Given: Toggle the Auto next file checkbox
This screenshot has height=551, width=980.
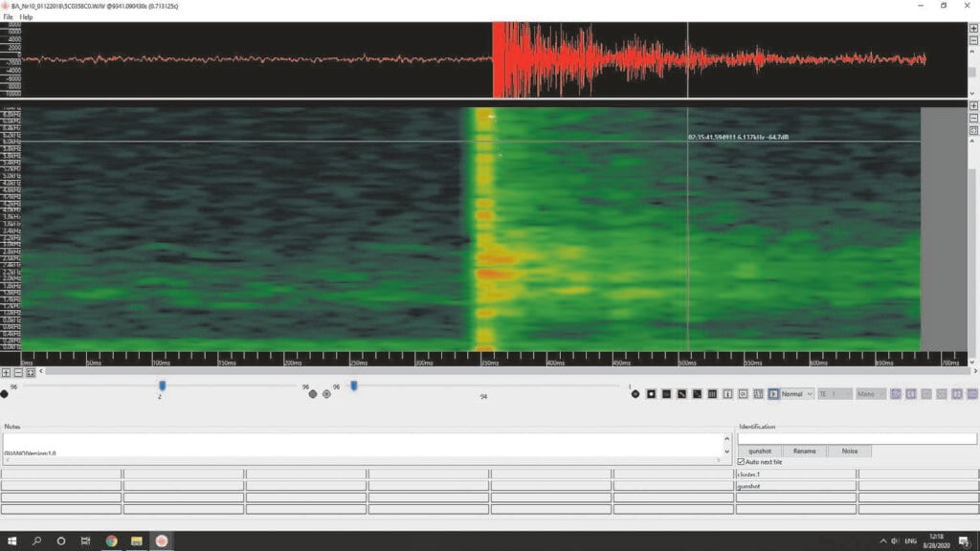Looking at the screenshot, I should [x=742, y=462].
